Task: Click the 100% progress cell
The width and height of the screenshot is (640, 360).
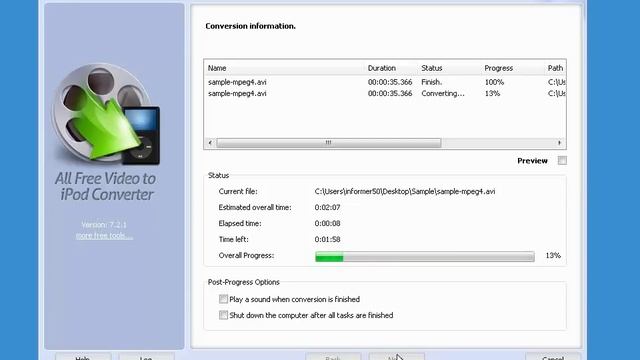Action: pyautogui.click(x=494, y=82)
